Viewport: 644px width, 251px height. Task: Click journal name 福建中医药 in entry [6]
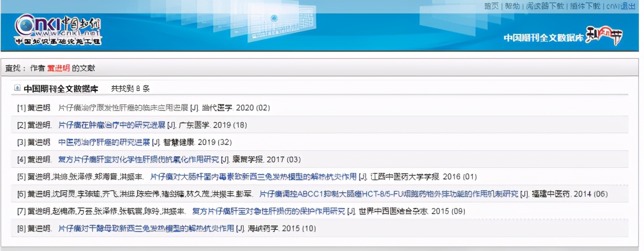(552, 194)
